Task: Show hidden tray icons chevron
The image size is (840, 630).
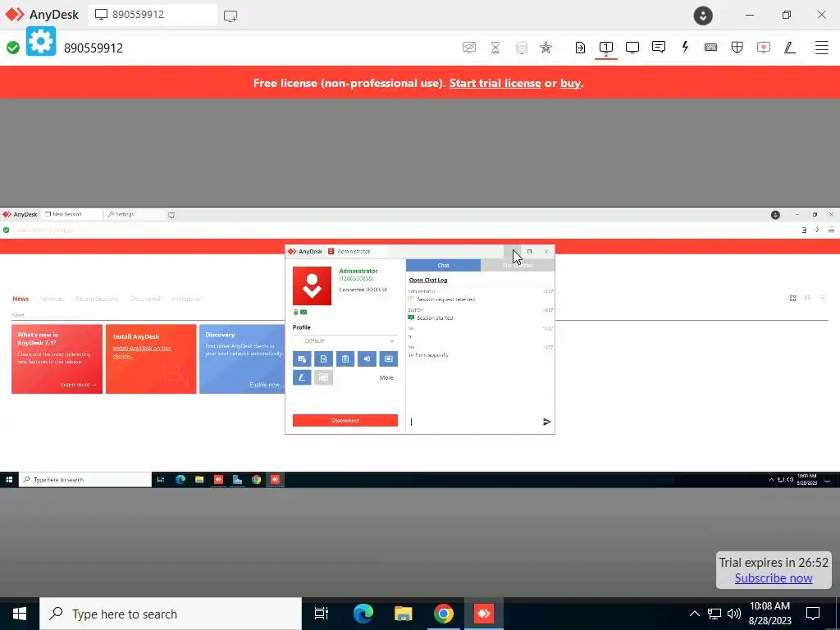Action: pyautogui.click(x=694, y=614)
